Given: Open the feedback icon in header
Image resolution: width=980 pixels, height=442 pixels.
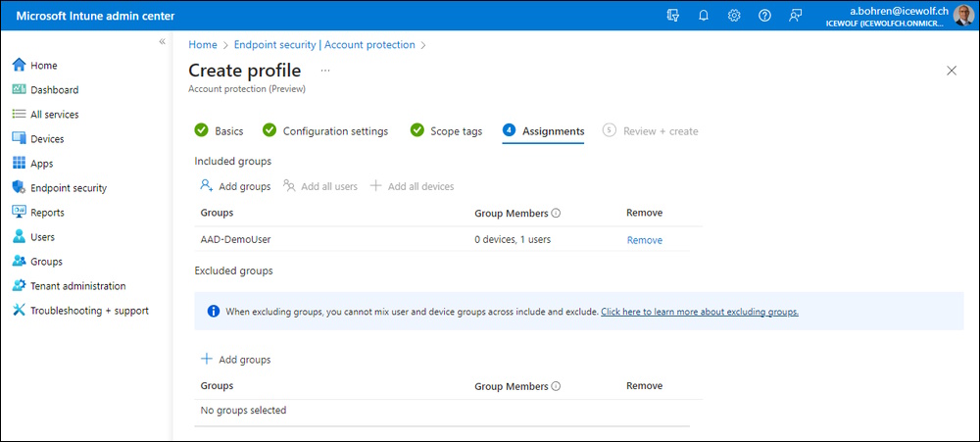Looking at the screenshot, I should coord(795,16).
